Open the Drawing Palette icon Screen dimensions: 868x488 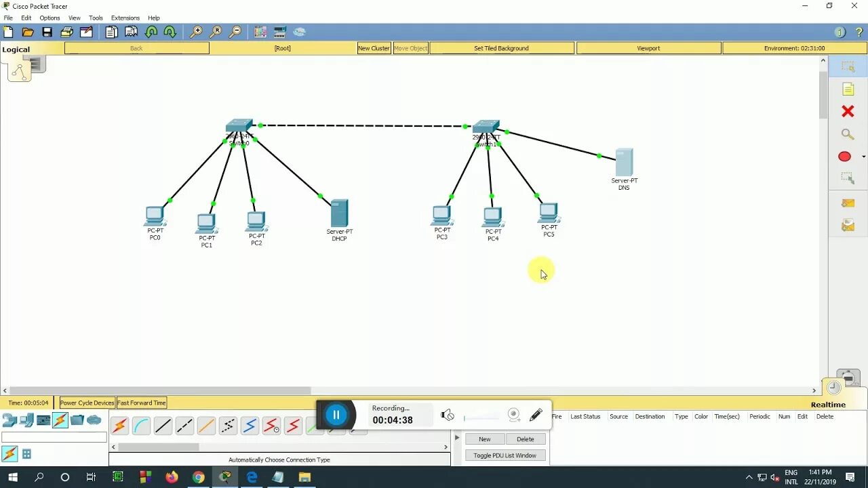click(x=260, y=32)
